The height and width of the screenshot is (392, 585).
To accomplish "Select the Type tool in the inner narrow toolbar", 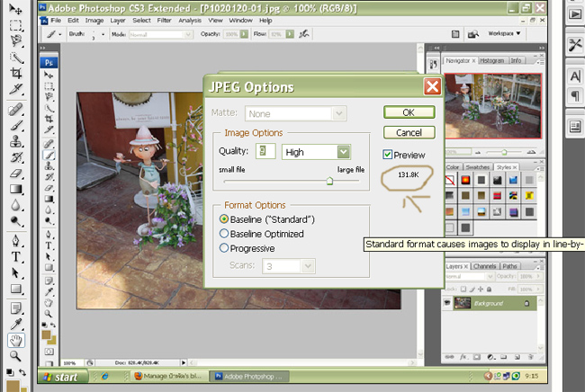I will click(49, 245).
